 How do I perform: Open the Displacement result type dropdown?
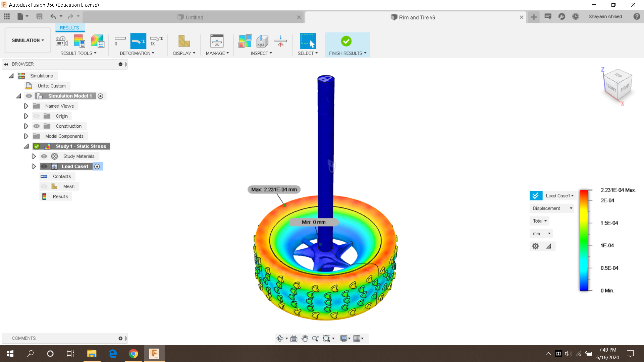pos(552,208)
